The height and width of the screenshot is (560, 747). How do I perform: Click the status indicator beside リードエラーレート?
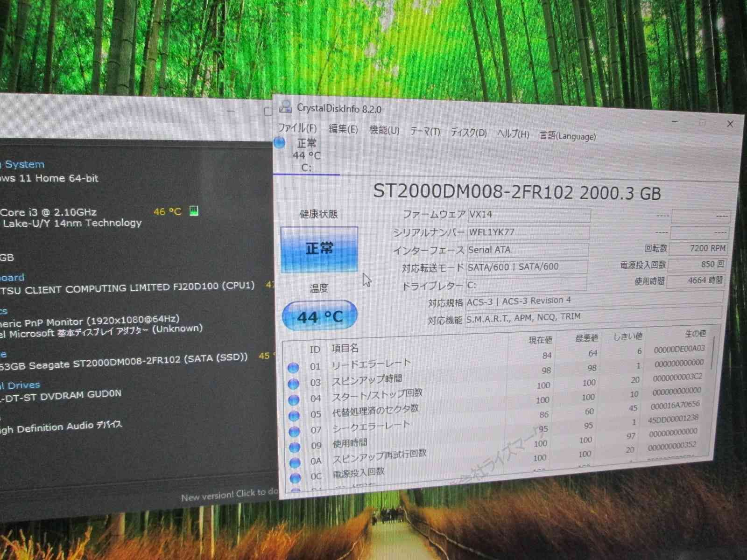pos(294,367)
